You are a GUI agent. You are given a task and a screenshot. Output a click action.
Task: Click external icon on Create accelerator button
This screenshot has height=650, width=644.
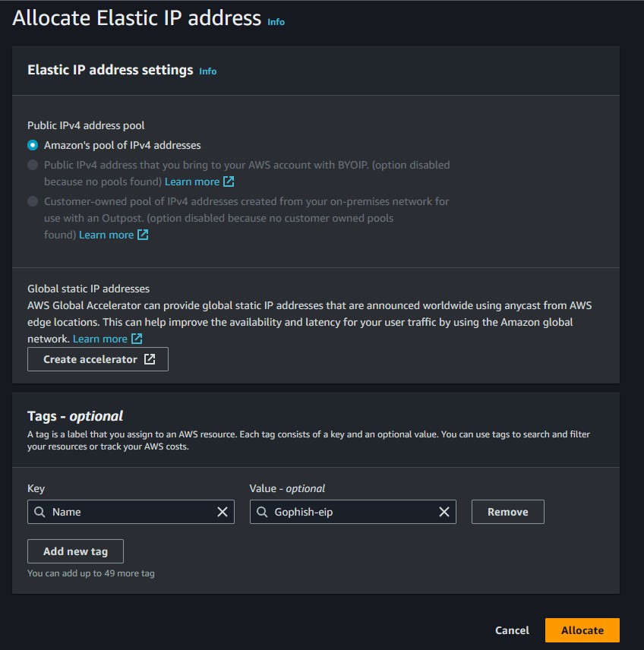(x=150, y=359)
